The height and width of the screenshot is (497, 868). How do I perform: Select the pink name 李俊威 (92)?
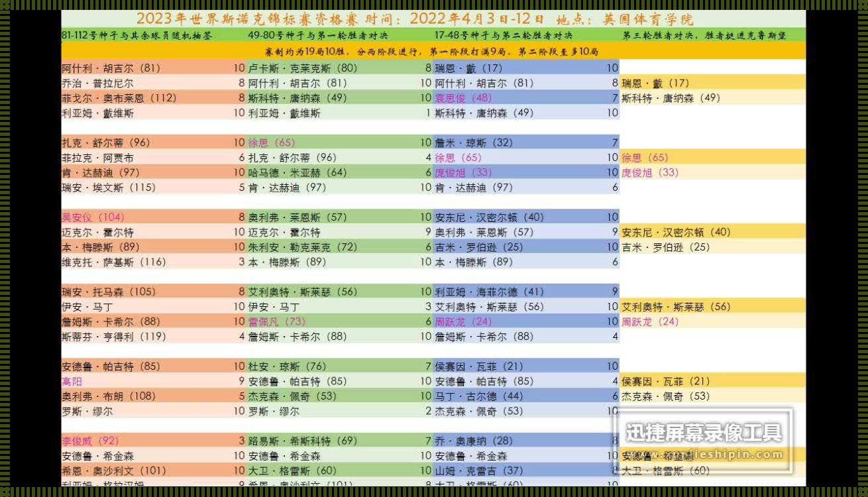tap(90, 441)
